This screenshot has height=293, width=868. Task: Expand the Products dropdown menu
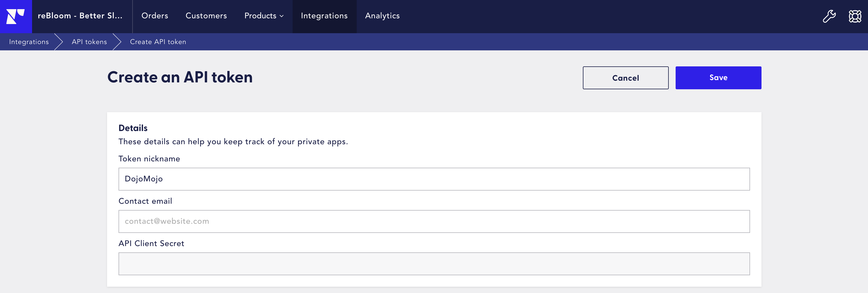click(264, 16)
